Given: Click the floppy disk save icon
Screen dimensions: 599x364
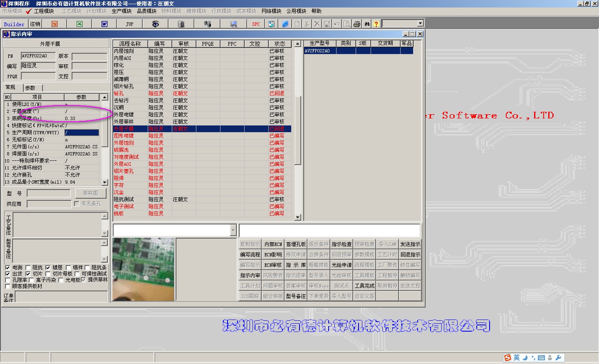Looking at the screenshot, I should tap(327, 24).
